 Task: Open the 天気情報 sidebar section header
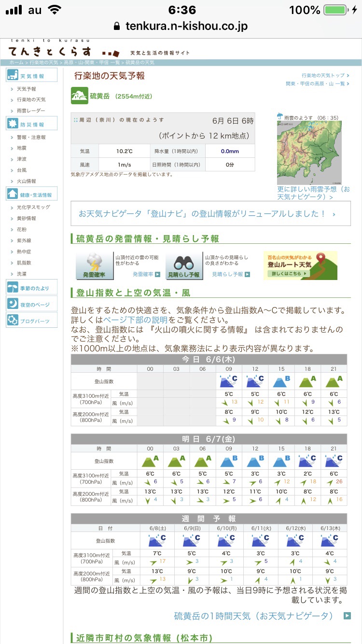pyautogui.click(x=32, y=75)
